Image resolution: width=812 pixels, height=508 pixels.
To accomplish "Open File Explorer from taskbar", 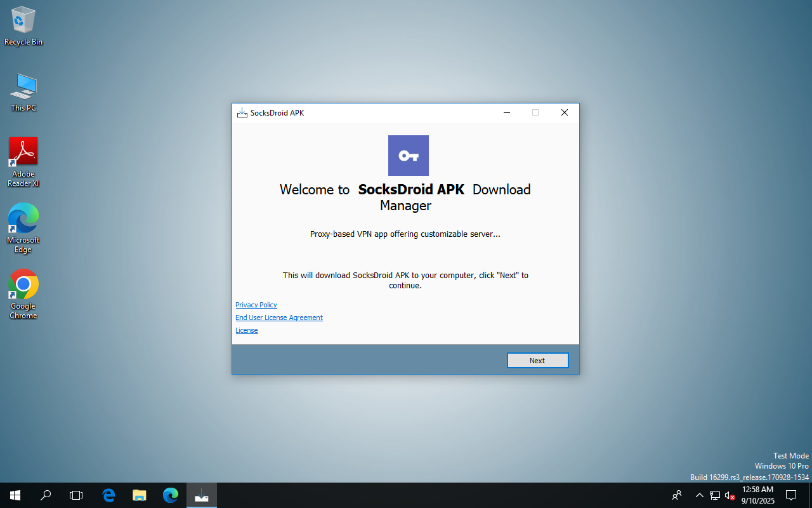I will (x=139, y=495).
